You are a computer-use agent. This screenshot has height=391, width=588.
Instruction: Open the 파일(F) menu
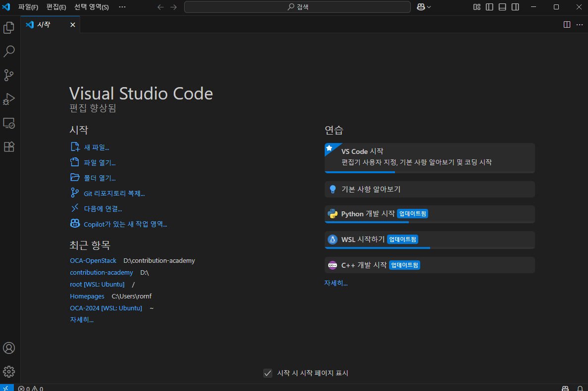(x=28, y=7)
